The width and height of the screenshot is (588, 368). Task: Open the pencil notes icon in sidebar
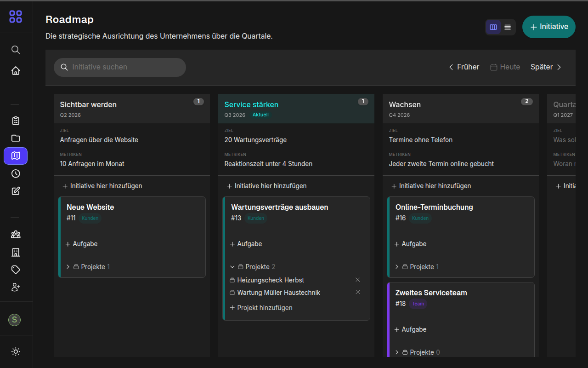click(x=16, y=191)
